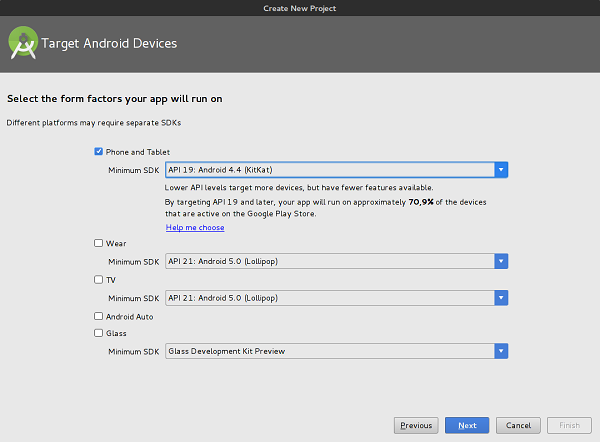This screenshot has height=442, width=600.
Task: Click the Minimum SDK label under Phone and Tablet
Action: point(134,170)
